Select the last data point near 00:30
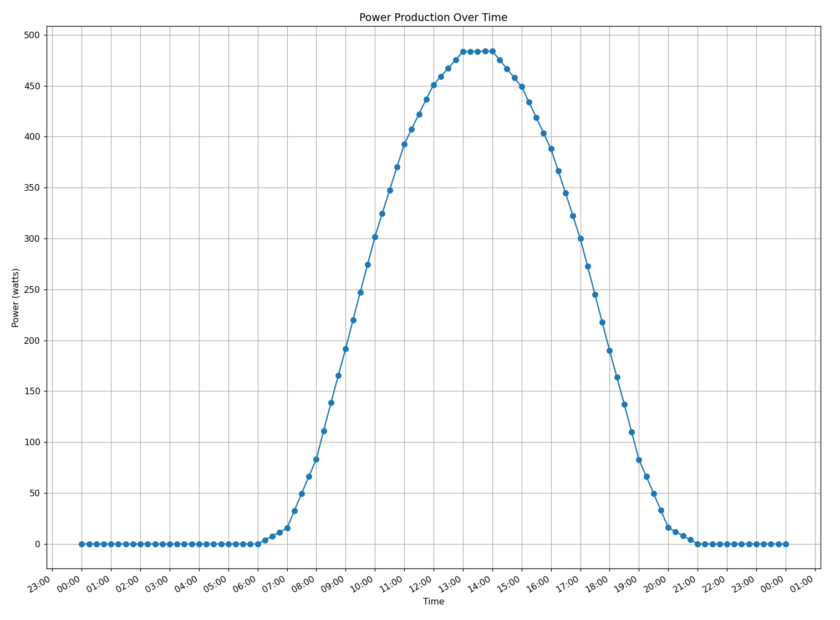Image resolution: width=840 pixels, height=620 pixels. click(x=786, y=544)
